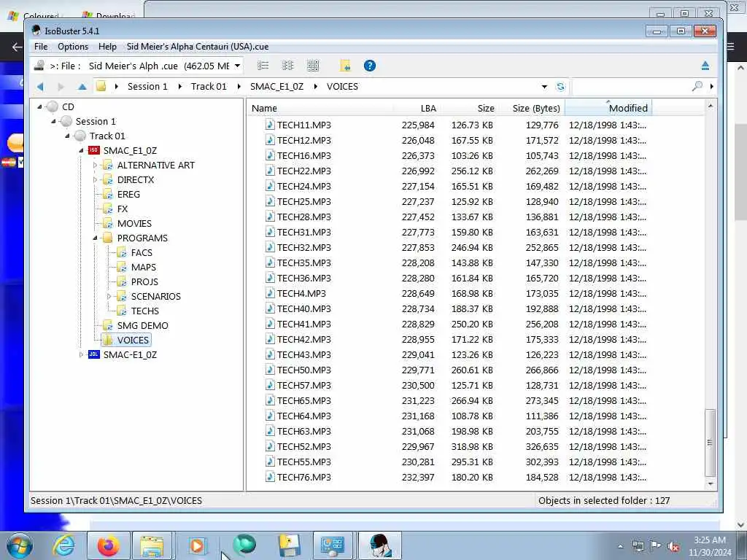747x560 pixels.
Task: Sort by the Modified column header
Action: coord(608,108)
